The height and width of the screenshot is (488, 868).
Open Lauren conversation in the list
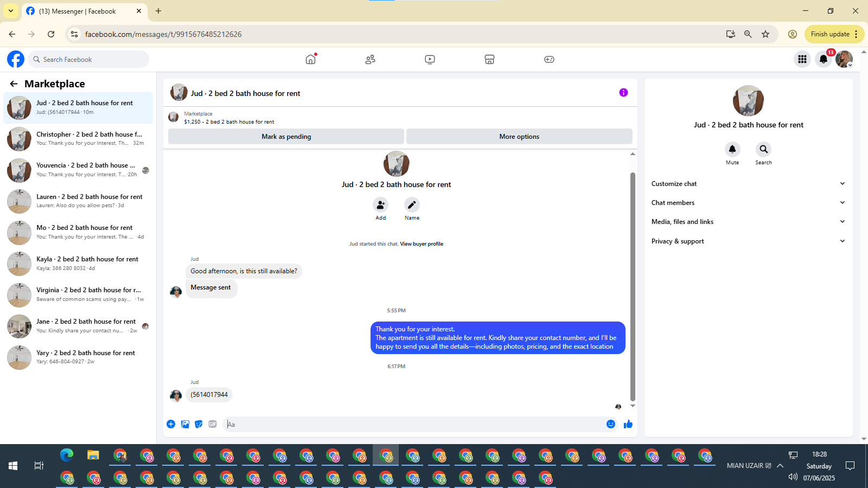78,201
